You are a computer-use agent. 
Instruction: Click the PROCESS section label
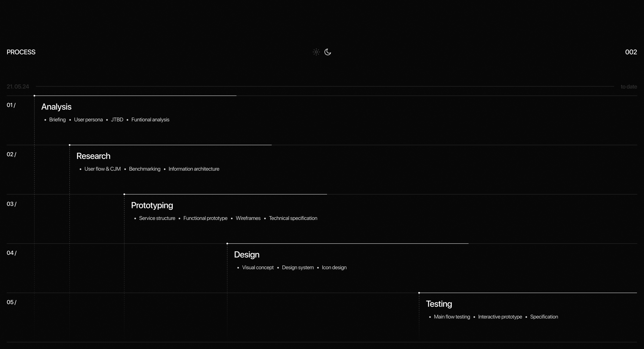click(21, 52)
